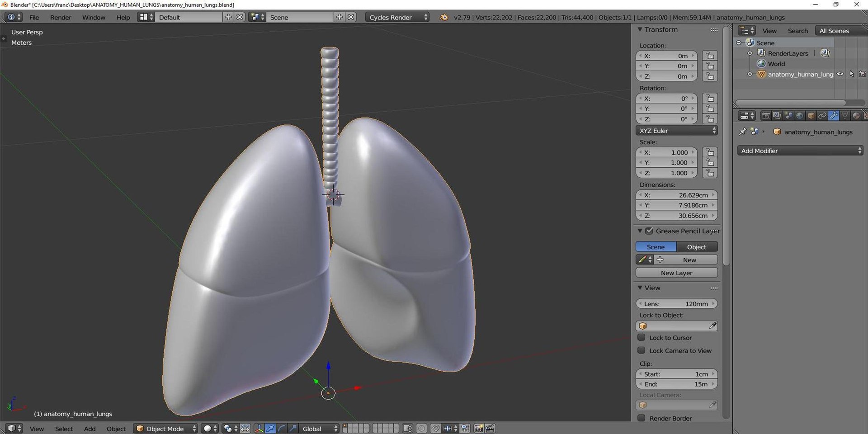Screen dimensions: 868x434
Task: Open the Cycles Render engine dropdown
Action: [x=397, y=17]
